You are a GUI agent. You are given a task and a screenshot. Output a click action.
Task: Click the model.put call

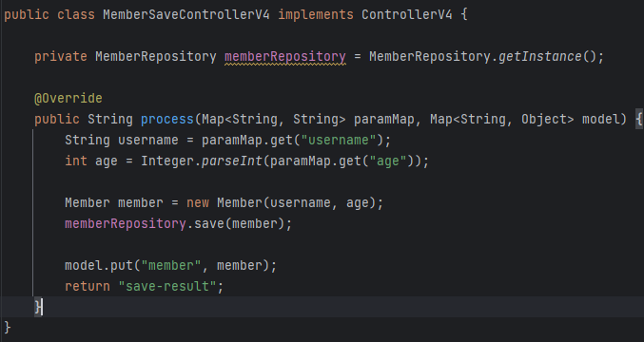(x=99, y=266)
